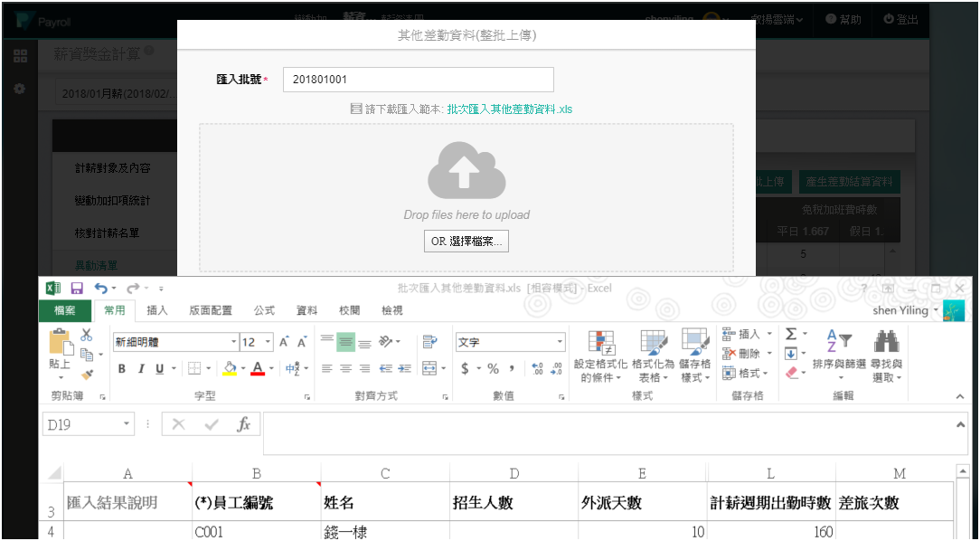Open the number format dropdown
The height and width of the screenshot is (541, 980).
(x=560, y=343)
